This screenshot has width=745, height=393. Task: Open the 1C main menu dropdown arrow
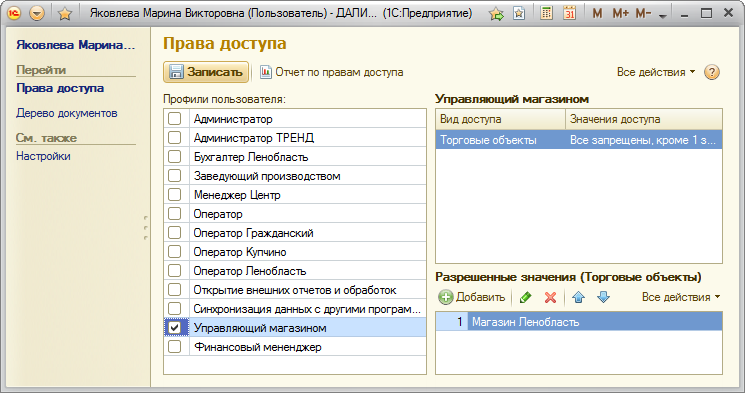tap(37, 13)
